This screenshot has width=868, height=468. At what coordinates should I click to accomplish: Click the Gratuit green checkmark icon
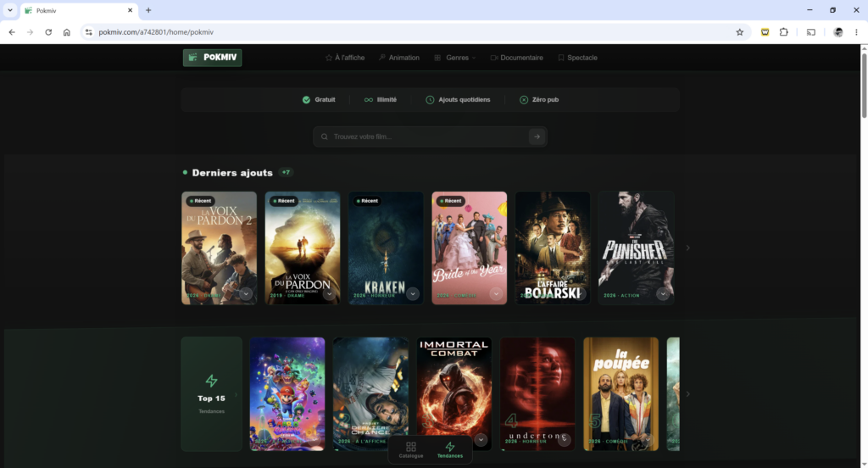tap(306, 100)
